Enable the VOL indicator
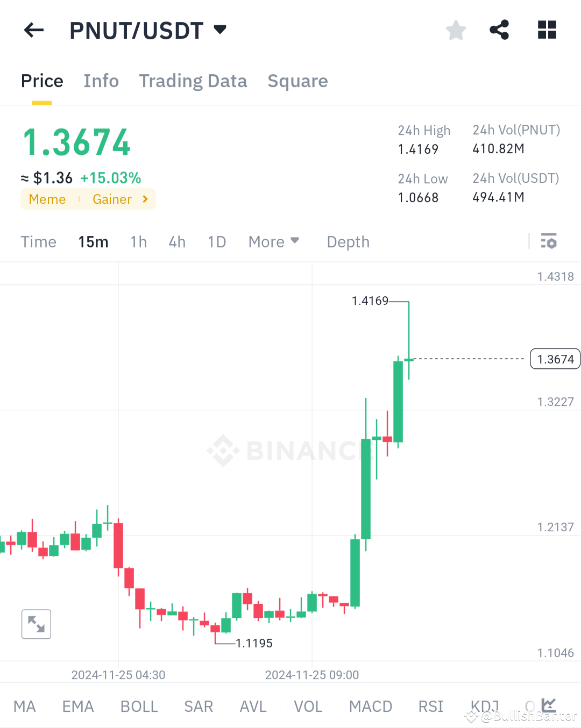Image resolution: width=581 pixels, height=728 pixels. click(x=308, y=706)
